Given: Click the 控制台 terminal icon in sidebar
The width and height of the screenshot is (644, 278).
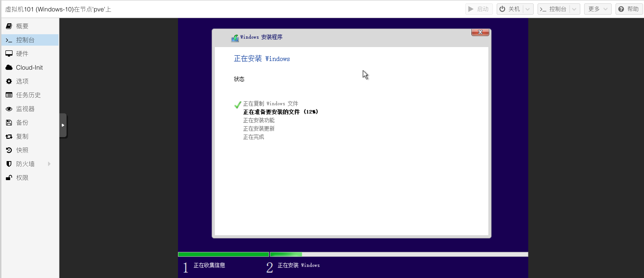Looking at the screenshot, I should point(9,40).
